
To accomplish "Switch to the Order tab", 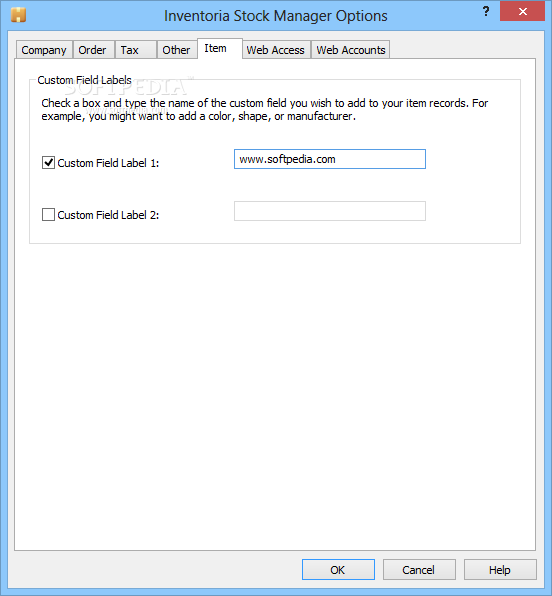I will [94, 50].
